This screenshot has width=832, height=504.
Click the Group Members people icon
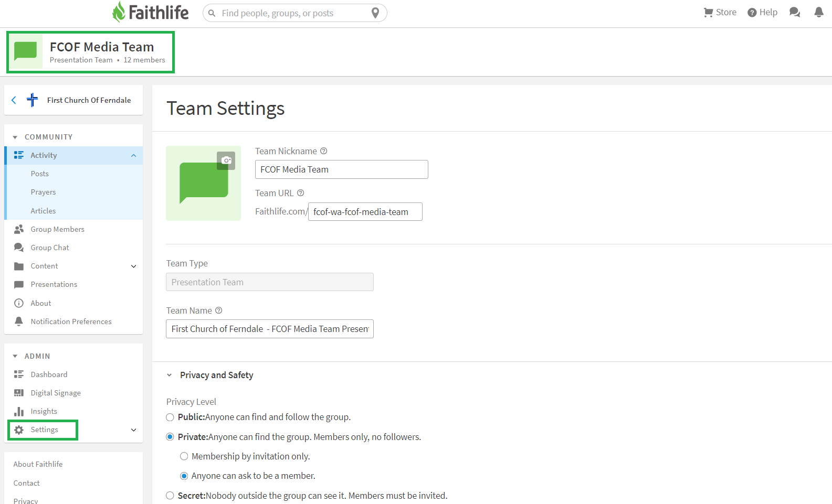[19, 229]
